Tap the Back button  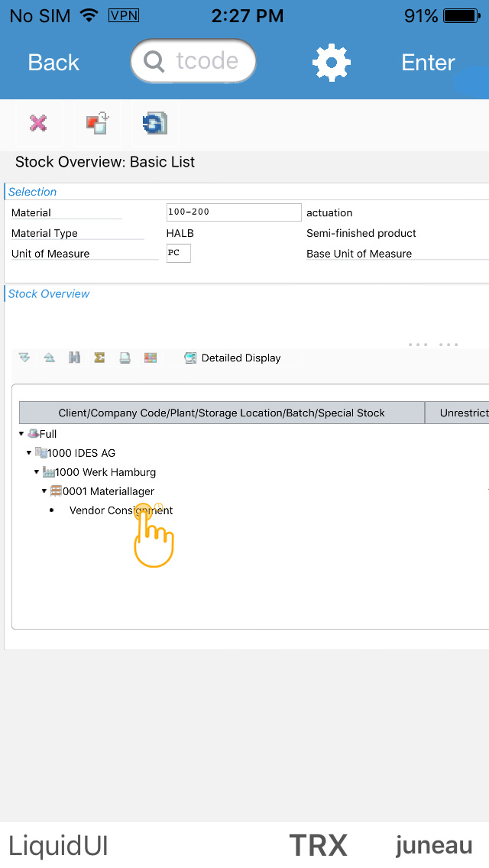point(53,63)
